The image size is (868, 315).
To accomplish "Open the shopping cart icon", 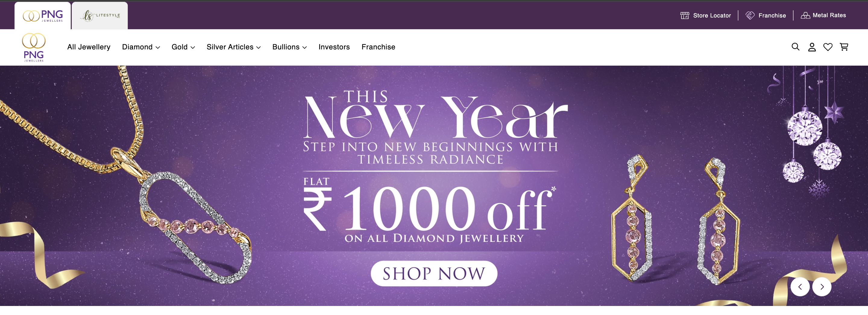I will tap(844, 47).
